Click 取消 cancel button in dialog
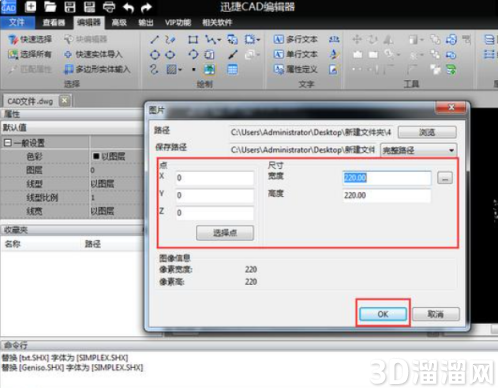 436,314
